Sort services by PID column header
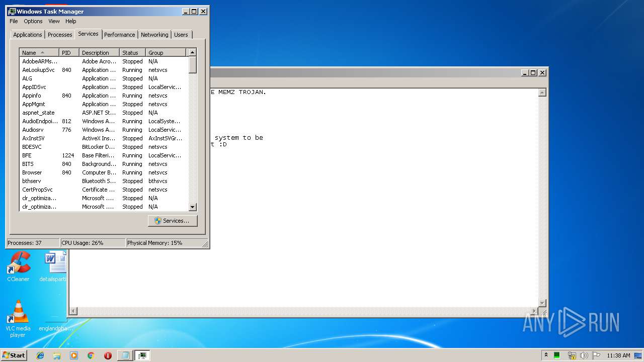 click(x=69, y=53)
